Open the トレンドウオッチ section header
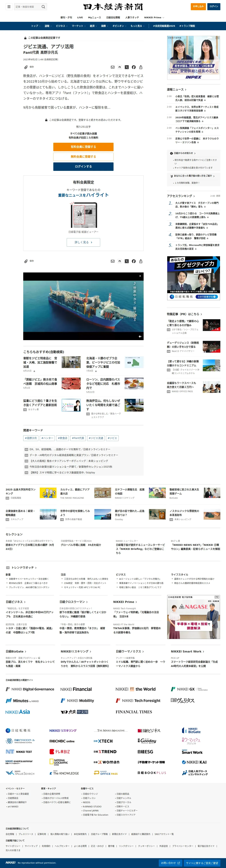226x868 pixels. (24, 568)
